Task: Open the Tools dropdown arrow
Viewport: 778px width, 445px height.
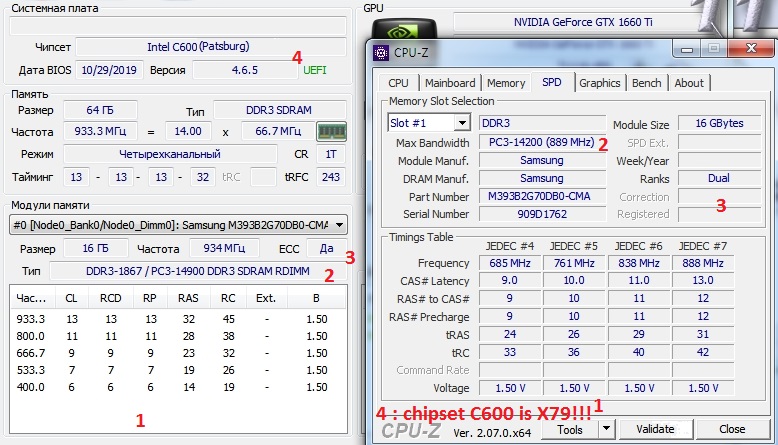Action: [x=606, y=429]
